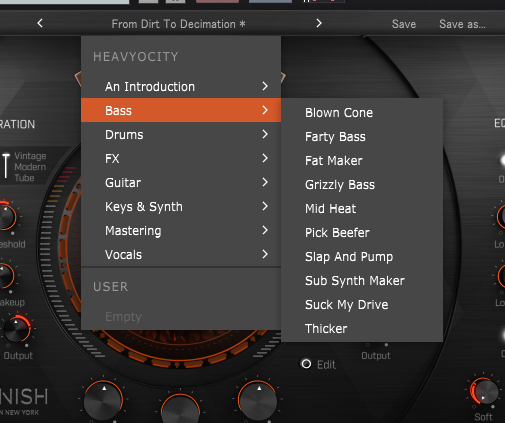Go to previous preset with left arrow

(x=40, y=23)
